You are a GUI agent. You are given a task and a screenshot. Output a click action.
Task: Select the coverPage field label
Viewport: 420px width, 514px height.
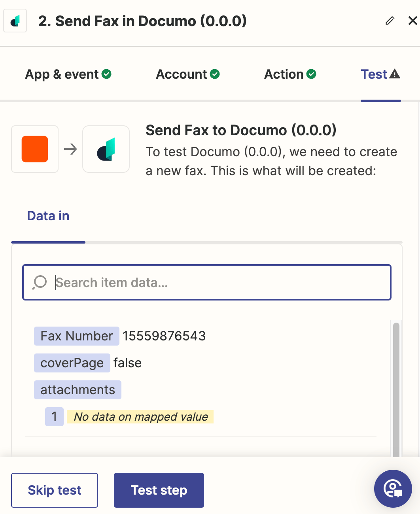(72, 363)
